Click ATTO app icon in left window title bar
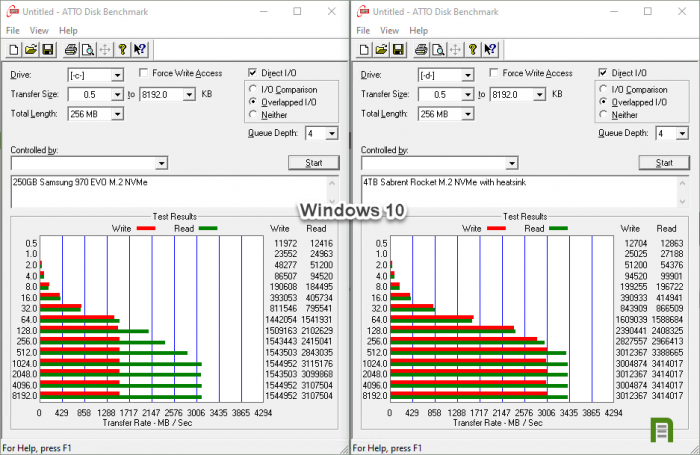 click(x=12, y=11)
